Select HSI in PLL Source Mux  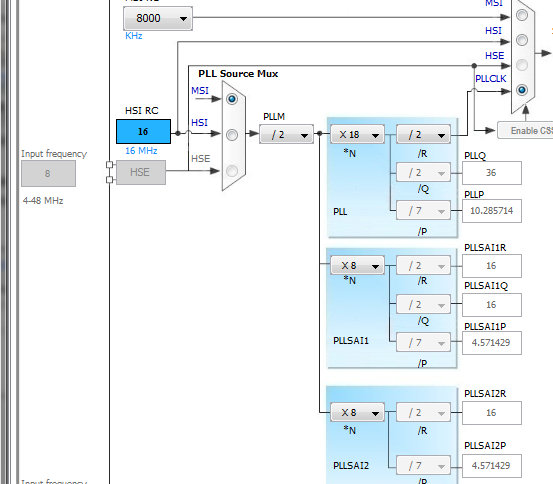tap(232, 135)
